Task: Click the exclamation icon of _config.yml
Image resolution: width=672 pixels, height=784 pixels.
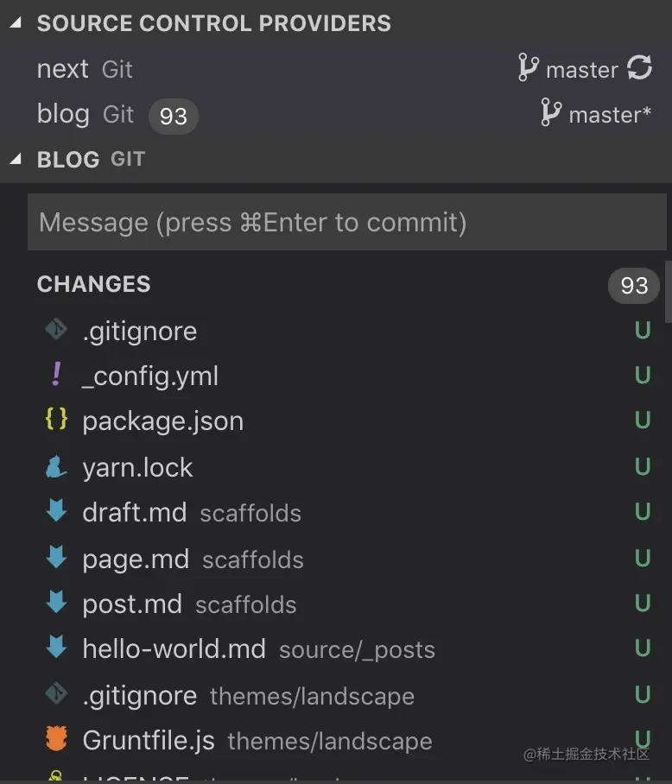Action: [x=56, y=375]
